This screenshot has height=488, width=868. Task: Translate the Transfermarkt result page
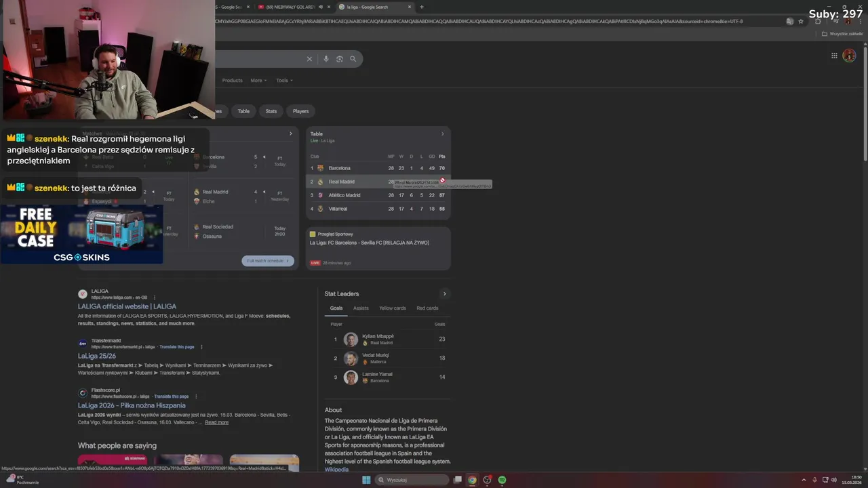click(177, 346)
